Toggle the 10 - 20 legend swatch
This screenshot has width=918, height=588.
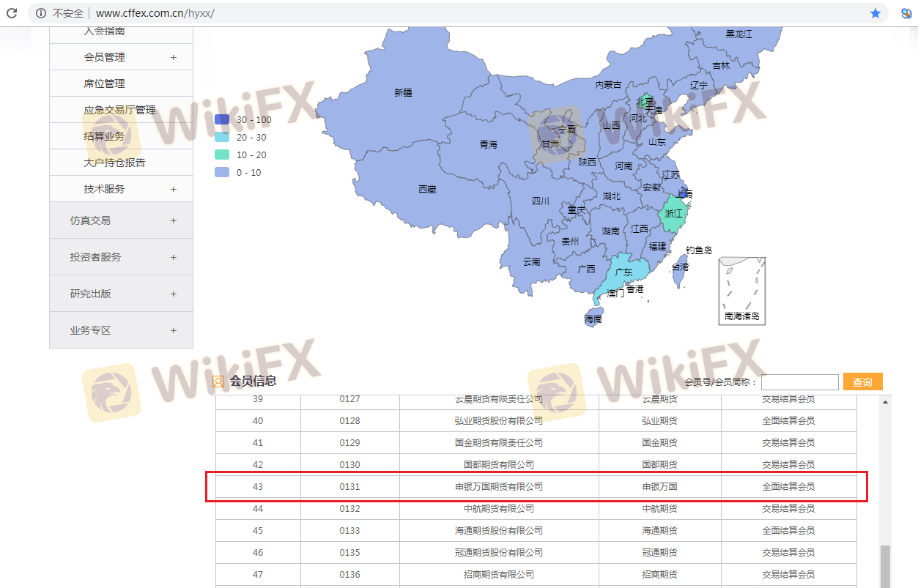coord(221,155)
